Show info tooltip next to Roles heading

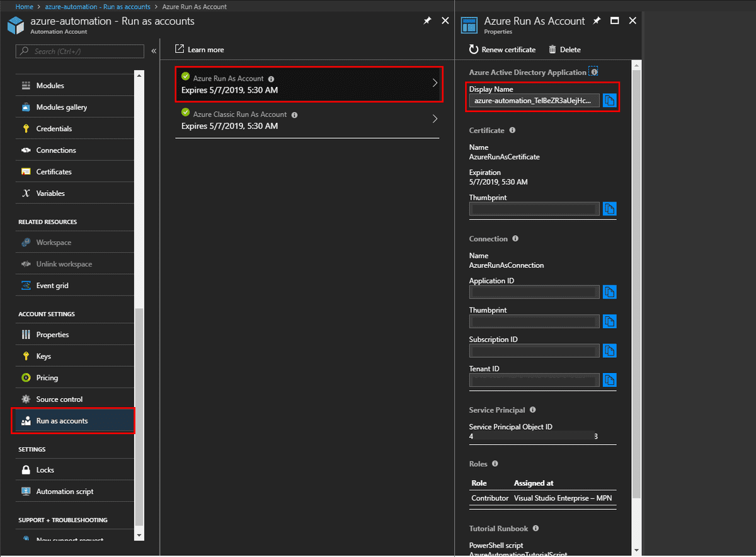[495, 464]
